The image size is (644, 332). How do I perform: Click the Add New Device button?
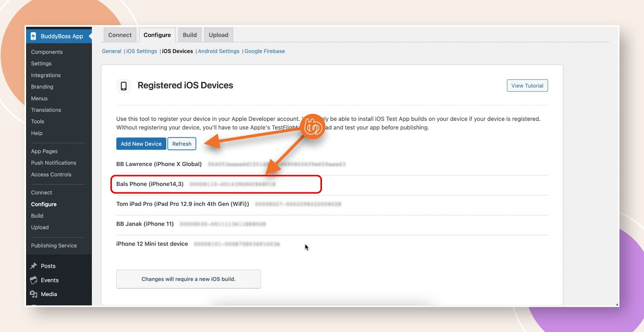[x=141, y=144]
